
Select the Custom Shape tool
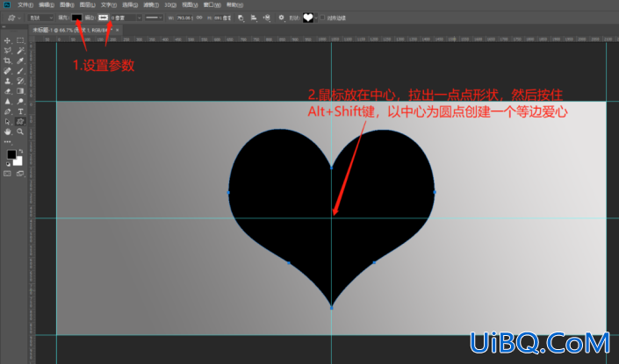click(20, 121)
